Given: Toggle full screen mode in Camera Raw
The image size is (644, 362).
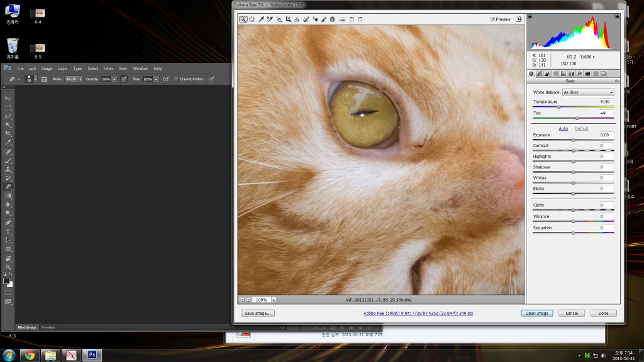Looking at the screenshot, I should point(519,19).
